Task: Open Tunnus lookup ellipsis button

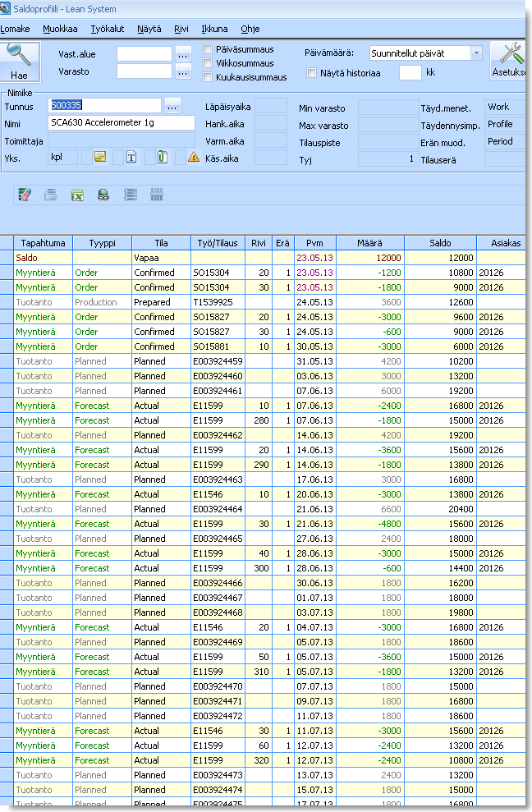Action: [172, 106]
